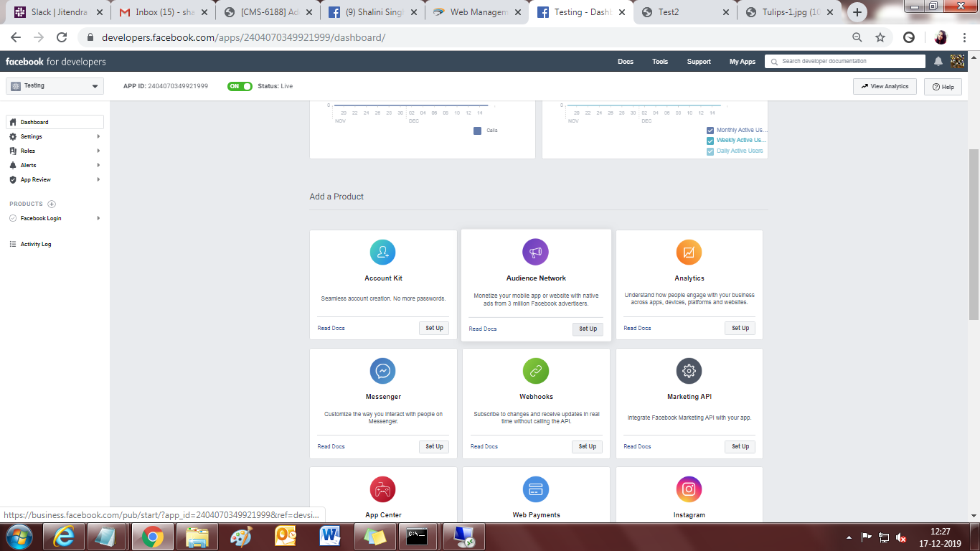Select Dashboard in the sidebar
Screen dimensions: 980x551
coord(55,122)
